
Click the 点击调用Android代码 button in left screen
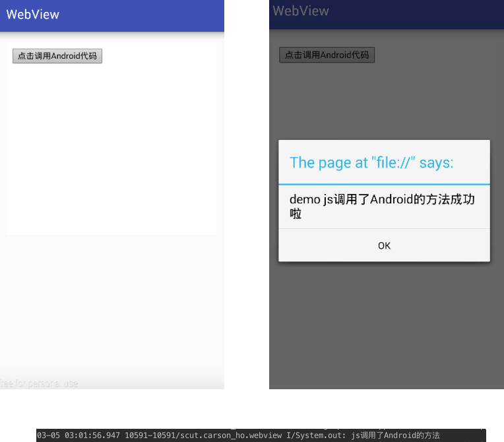[57, 56]
